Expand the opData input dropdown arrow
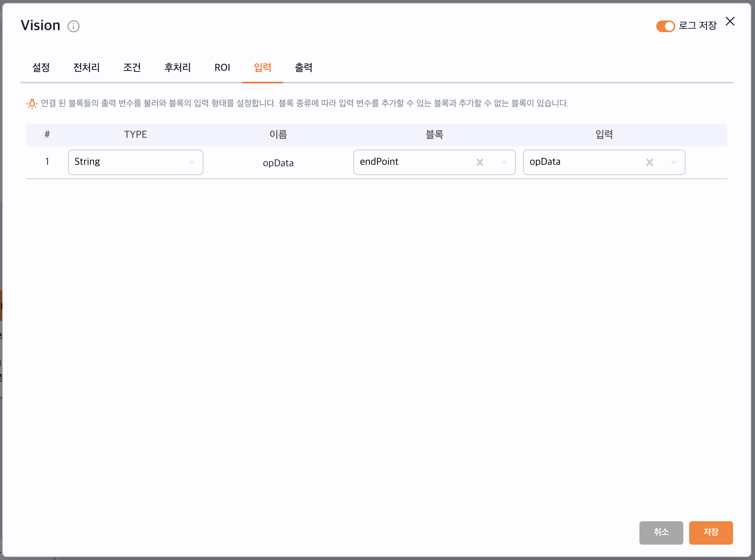The image size is (755, 560). click(x=674, y=162)
